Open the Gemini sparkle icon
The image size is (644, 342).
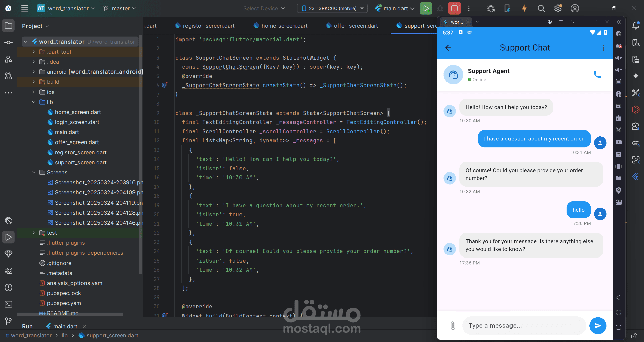tap(636, 76)
